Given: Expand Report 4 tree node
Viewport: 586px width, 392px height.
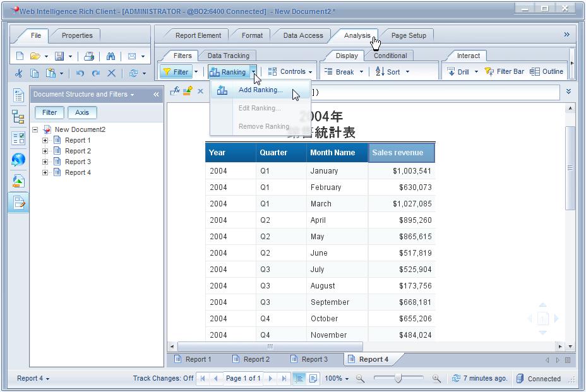Looking at the screenshot, I should click(x=45, y=173).
